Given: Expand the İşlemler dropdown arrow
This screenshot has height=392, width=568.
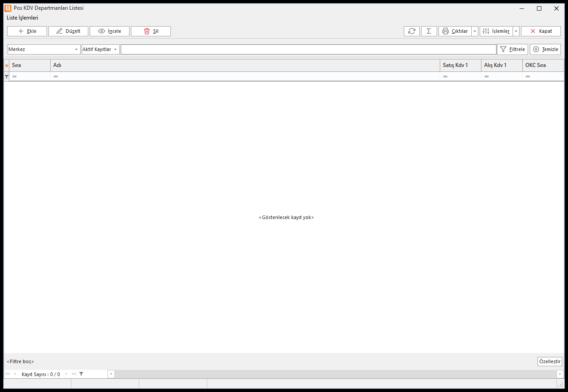Looking at the screenshot, I should [516, 31].
